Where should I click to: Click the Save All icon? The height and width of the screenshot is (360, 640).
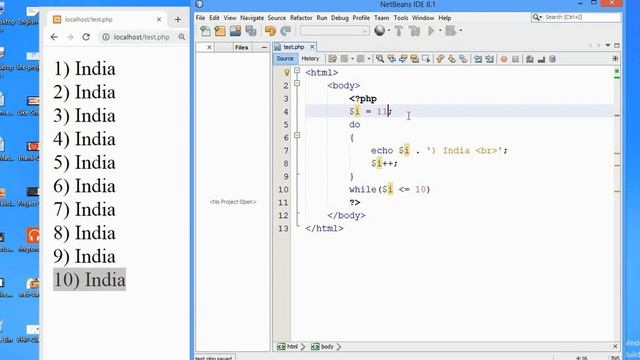pos(251,31)
